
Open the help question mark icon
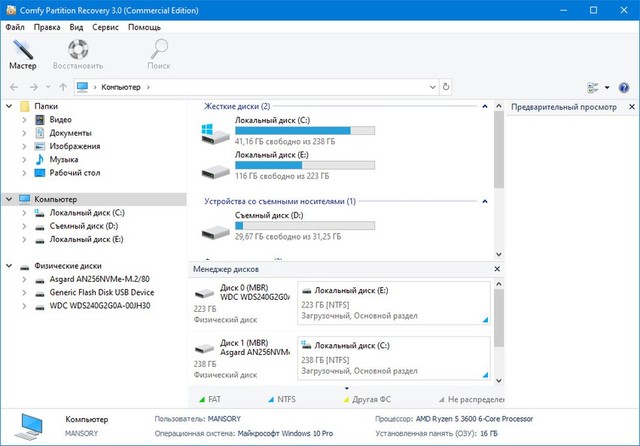pos(625,87)
